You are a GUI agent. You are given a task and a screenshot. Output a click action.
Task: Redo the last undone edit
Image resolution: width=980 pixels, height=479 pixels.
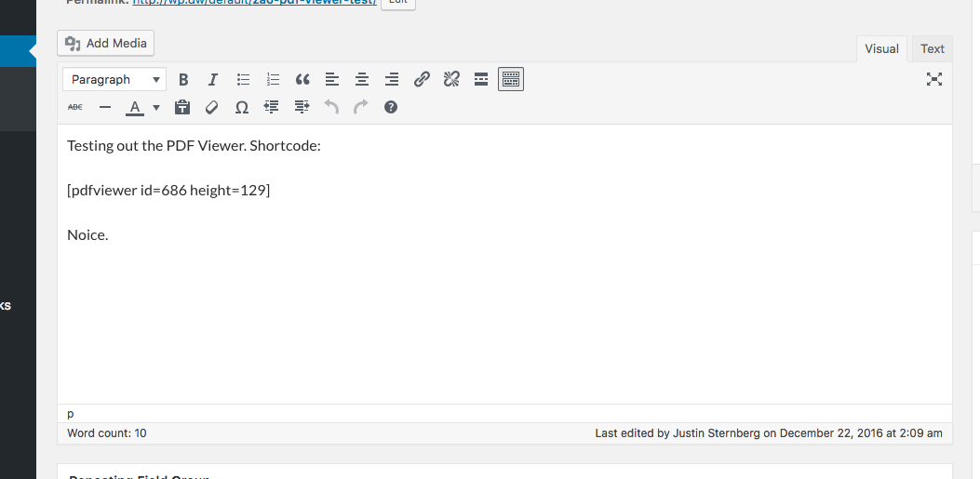[x=361, y=107]
